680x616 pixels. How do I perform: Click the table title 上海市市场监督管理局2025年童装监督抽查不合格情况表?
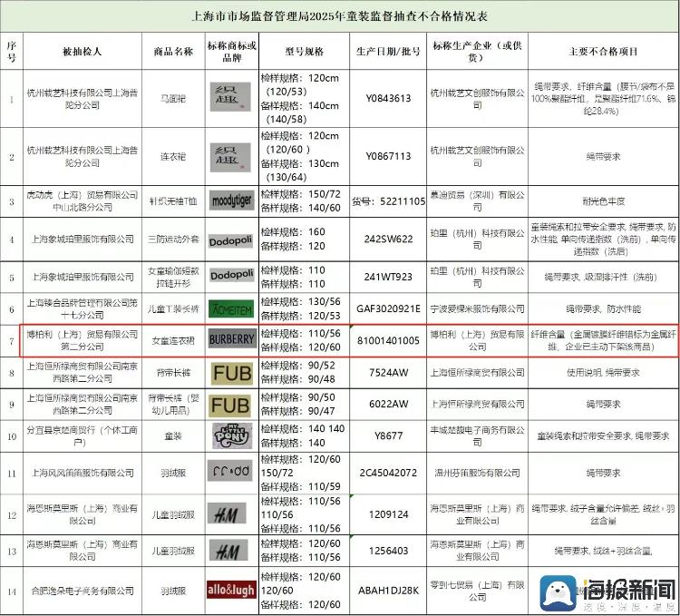[x=340, y=16]
